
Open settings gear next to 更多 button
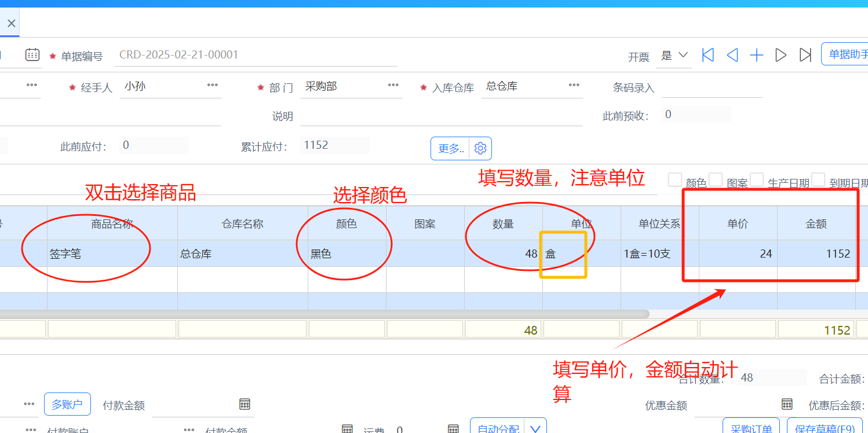tap(480, 149)
